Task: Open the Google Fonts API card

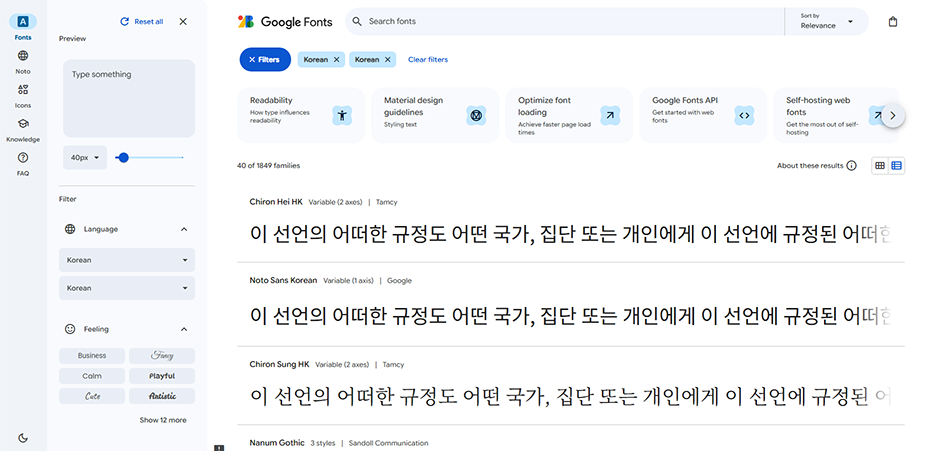Action: coord(703,115)
